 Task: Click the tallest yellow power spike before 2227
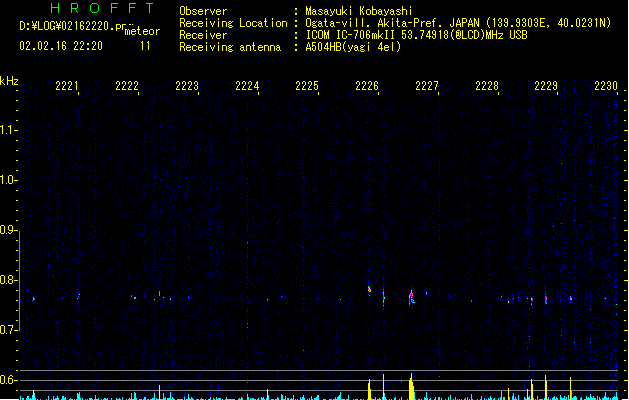[411, 386]
